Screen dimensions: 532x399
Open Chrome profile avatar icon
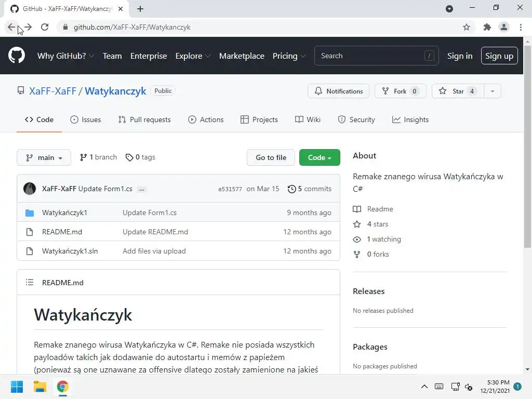click(504, 27)
